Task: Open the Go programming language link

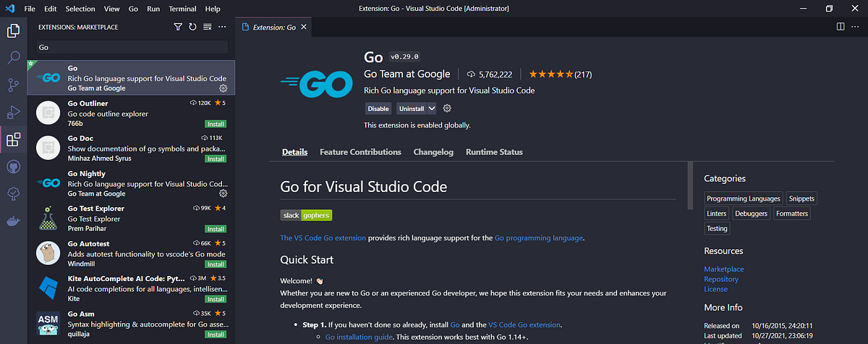Action: 539,238
